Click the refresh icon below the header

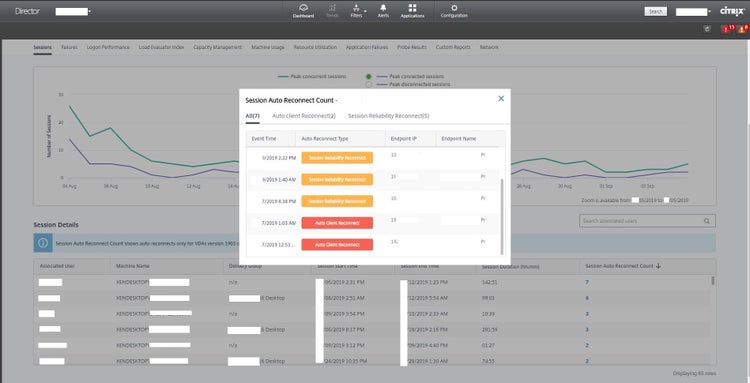point(707,29)
